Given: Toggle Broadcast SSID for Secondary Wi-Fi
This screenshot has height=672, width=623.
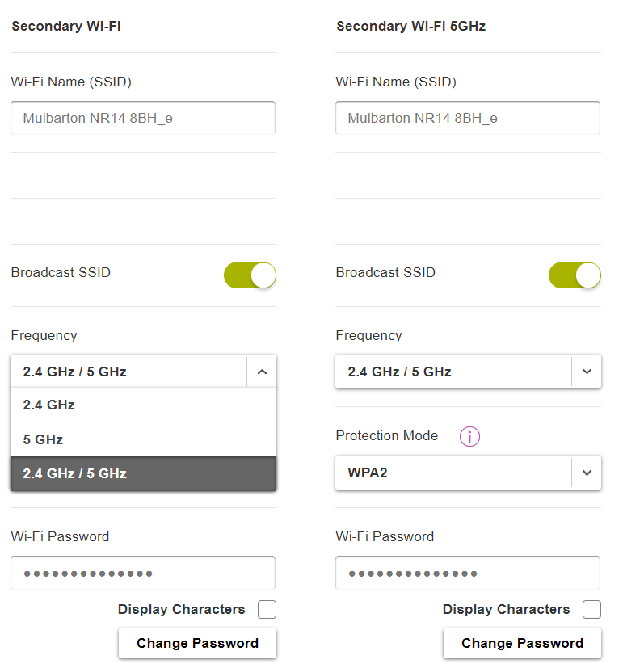Looking at the screenshot, I should point(250,275).
